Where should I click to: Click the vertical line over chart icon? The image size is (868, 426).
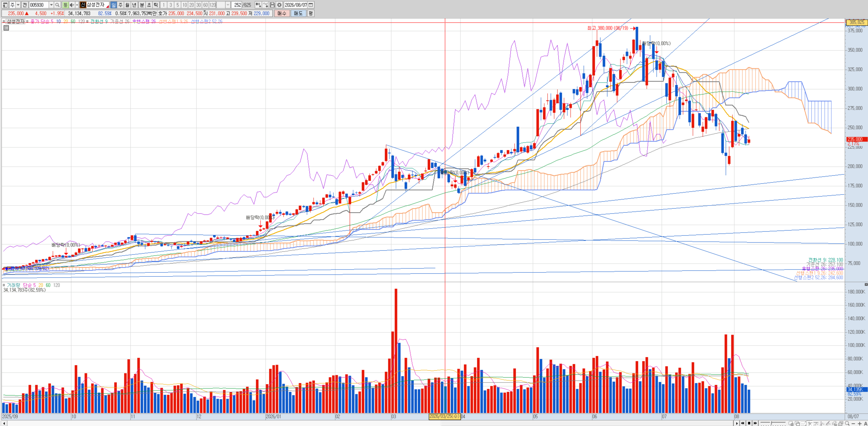coord(822,423)
